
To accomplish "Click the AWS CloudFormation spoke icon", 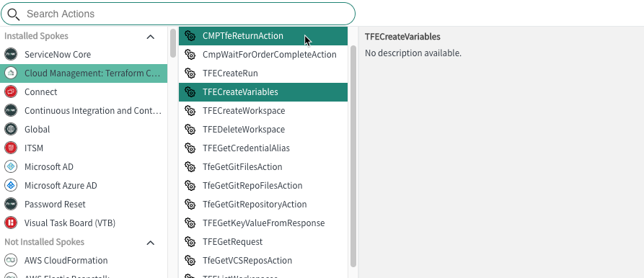I will point(11,261).
